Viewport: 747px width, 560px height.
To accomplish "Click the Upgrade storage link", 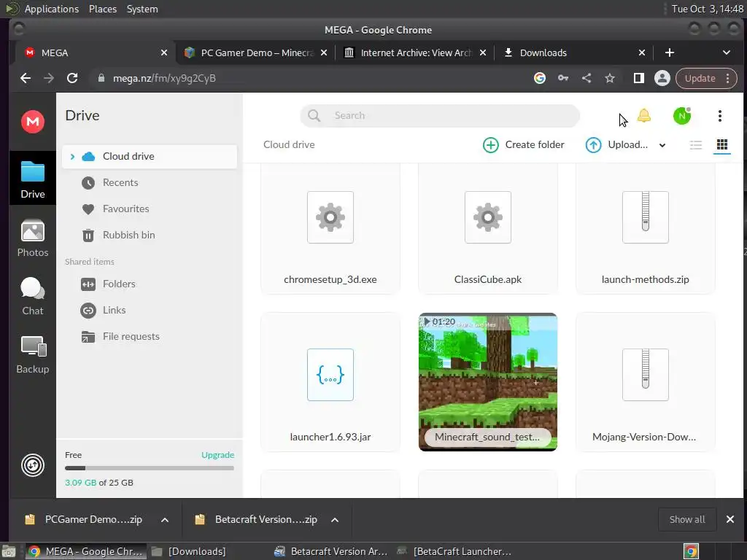I will point(217,455).
